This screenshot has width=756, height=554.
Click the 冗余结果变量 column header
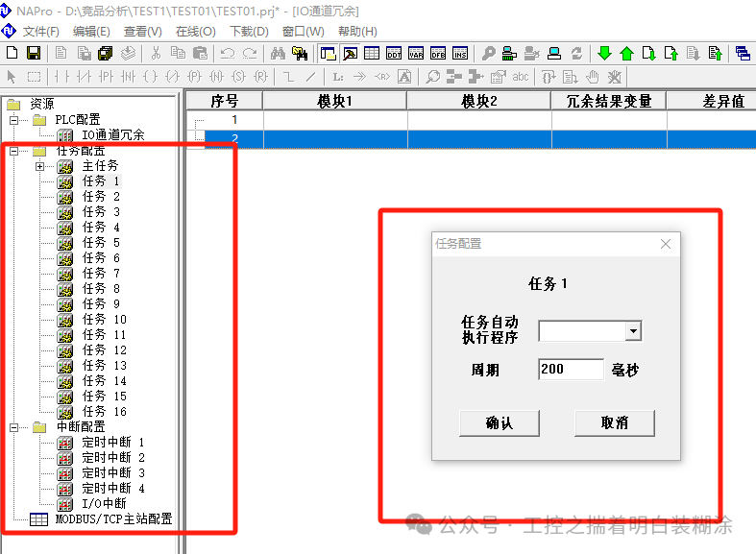click(x=609, y=101)
